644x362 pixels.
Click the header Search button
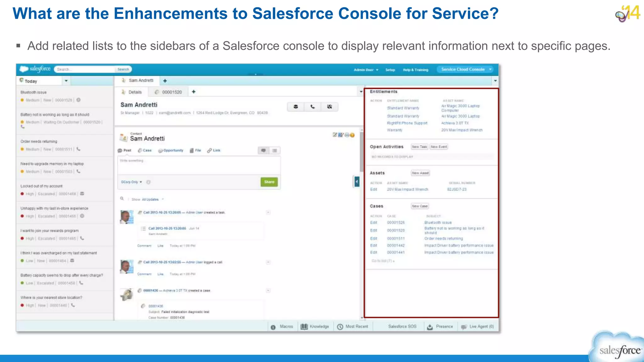123,69
